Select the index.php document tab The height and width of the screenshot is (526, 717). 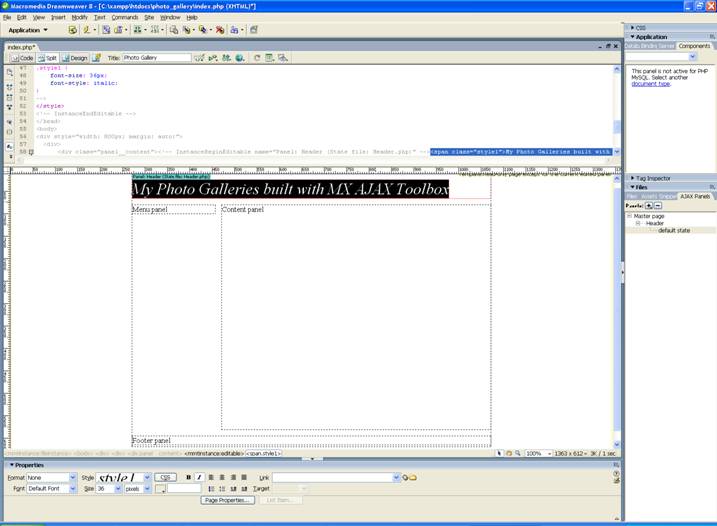[x=21, y=47]
